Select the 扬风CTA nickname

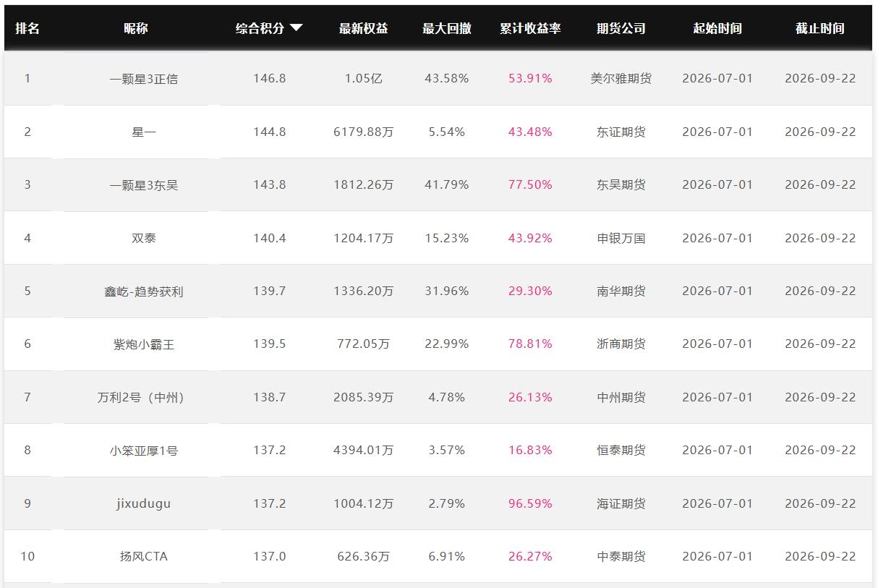tap(144, 556)
